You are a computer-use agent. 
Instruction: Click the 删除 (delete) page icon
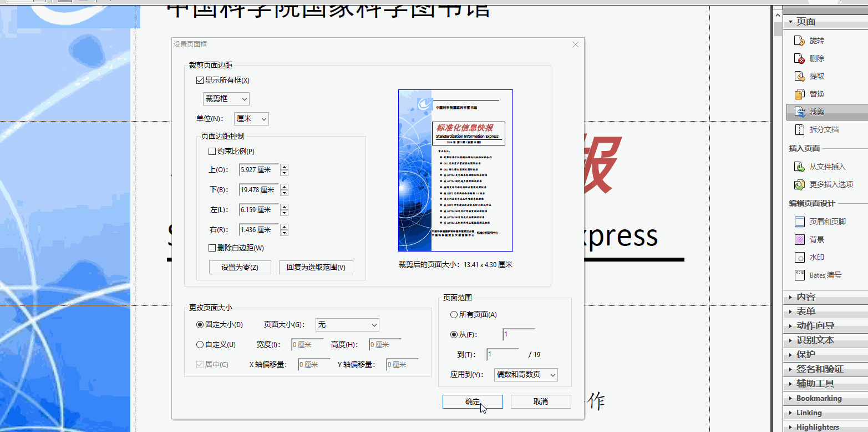(799, 58)
